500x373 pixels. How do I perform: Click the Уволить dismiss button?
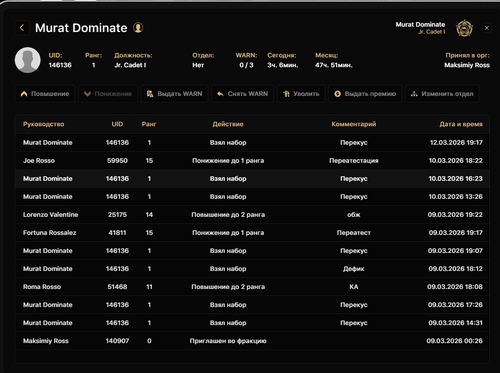(301, 94)
